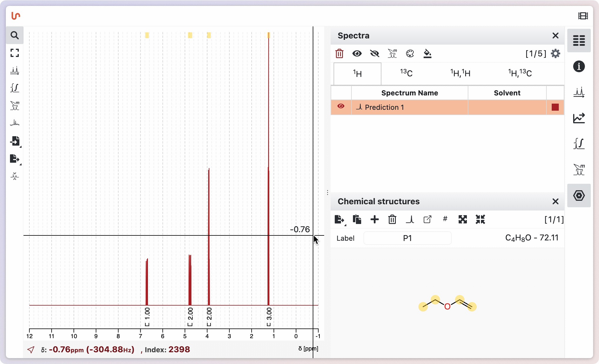599x364 pixels.
Task: Activate the peak picking tool
Action: [x=15, y=70]
